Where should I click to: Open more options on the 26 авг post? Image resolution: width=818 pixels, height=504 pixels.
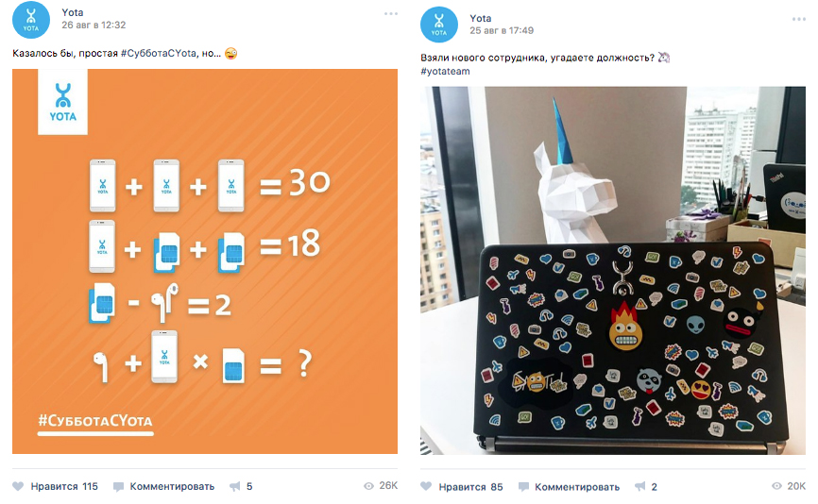[x=391, y=13]
